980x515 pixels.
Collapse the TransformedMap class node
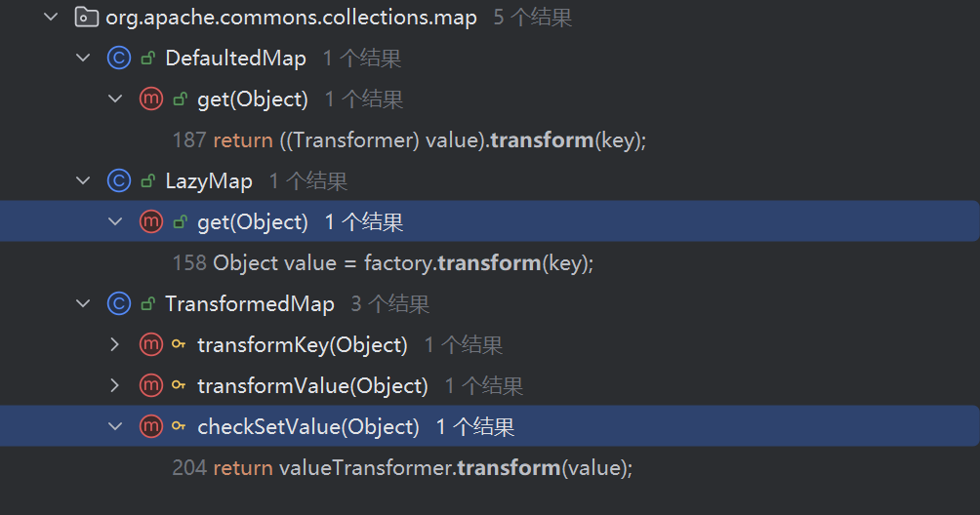pos(83,304)
